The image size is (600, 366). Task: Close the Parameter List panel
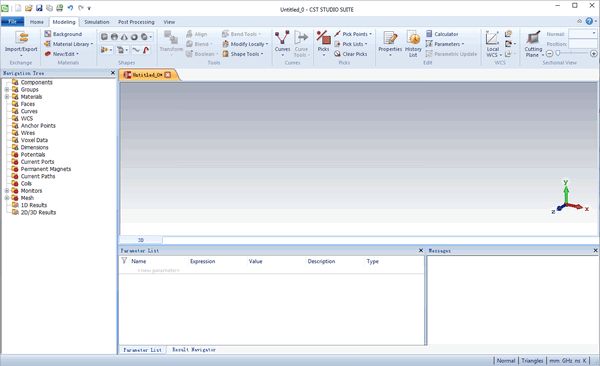click(421, 250)
